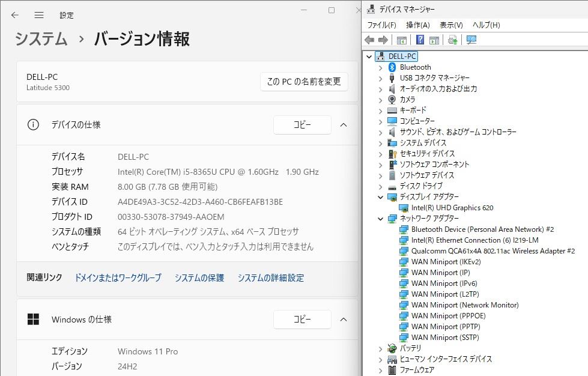Click the hamburger menu icon in Settings
This screenshot has width=588, height=376.
39,15
